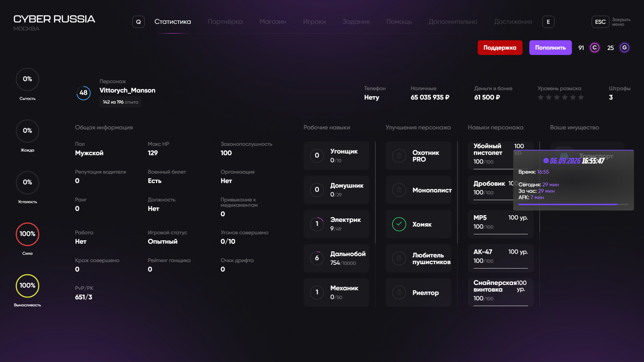644x362 pixels.
Task: Click the level 48 circle badge
Action: pyautogui.click(x=84, y=93)
